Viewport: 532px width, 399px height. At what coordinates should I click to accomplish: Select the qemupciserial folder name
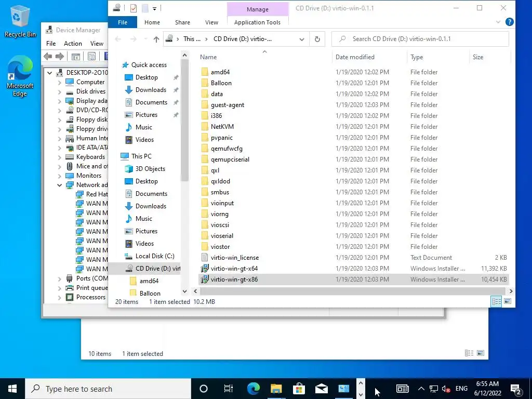pos(230,159)
